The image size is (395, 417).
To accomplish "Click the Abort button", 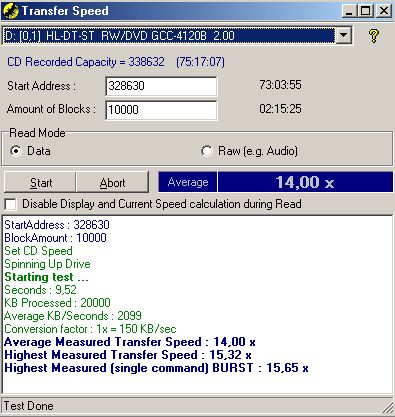I will click(112, 182).
